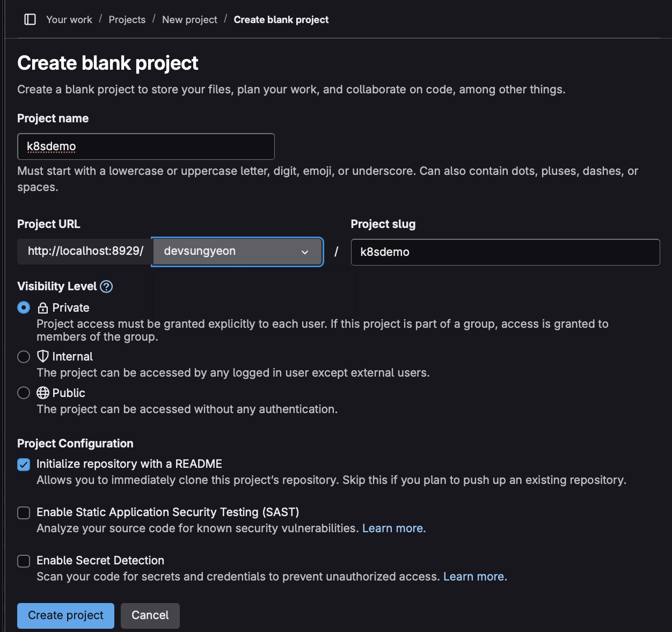Click the Project name input field
The width and height of the screenshot is (672, 632).
coord(146,146)
